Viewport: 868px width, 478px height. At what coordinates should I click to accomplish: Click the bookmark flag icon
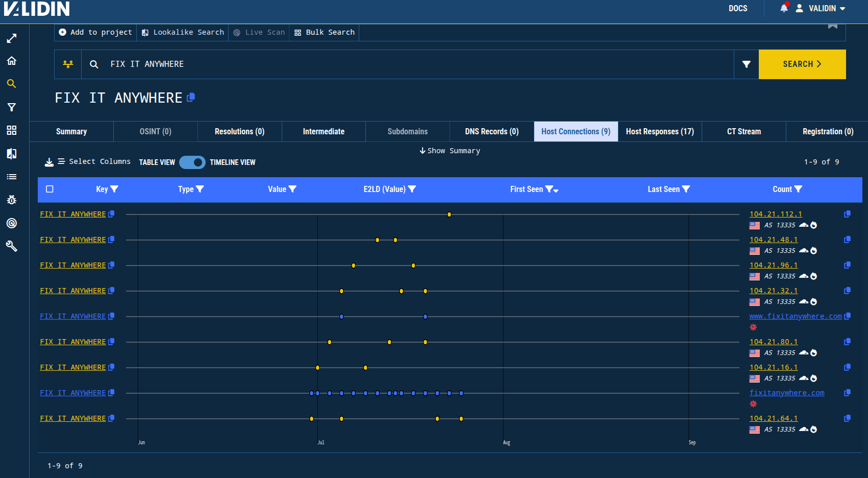(x=833, y=26)
